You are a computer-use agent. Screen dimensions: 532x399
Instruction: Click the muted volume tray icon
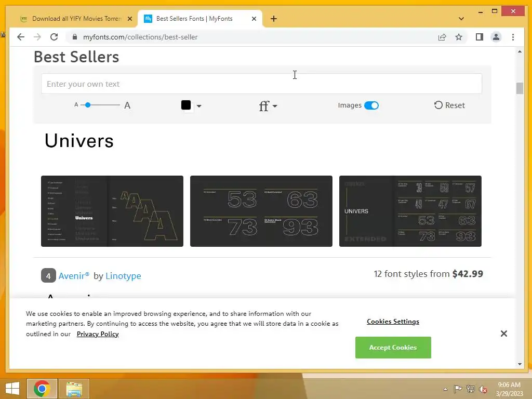483,389
